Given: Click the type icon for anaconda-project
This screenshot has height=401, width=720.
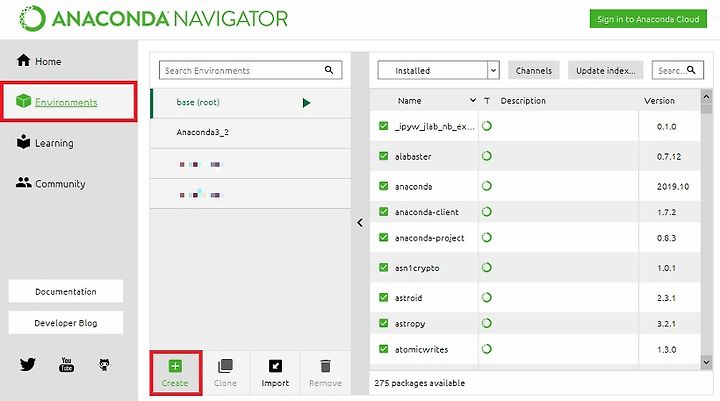Looking at the screenshot, I should pyautogui.click(x=487, y=237).
